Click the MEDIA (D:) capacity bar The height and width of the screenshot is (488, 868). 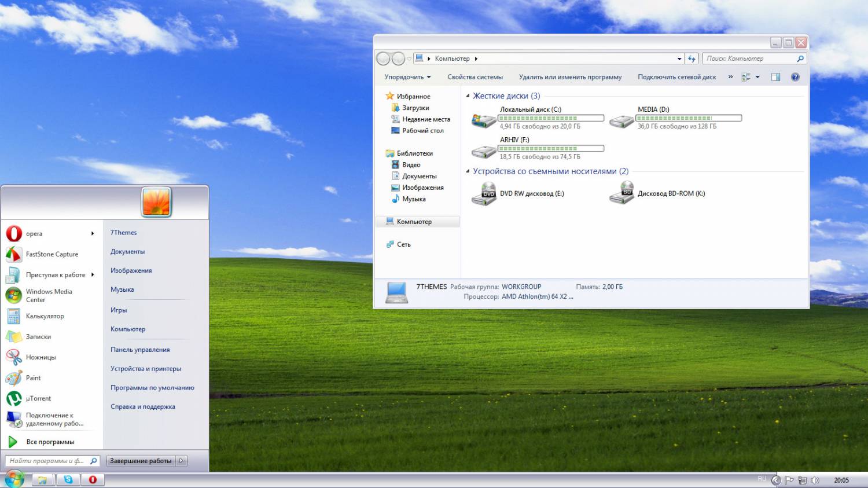[x=689, y=118]
